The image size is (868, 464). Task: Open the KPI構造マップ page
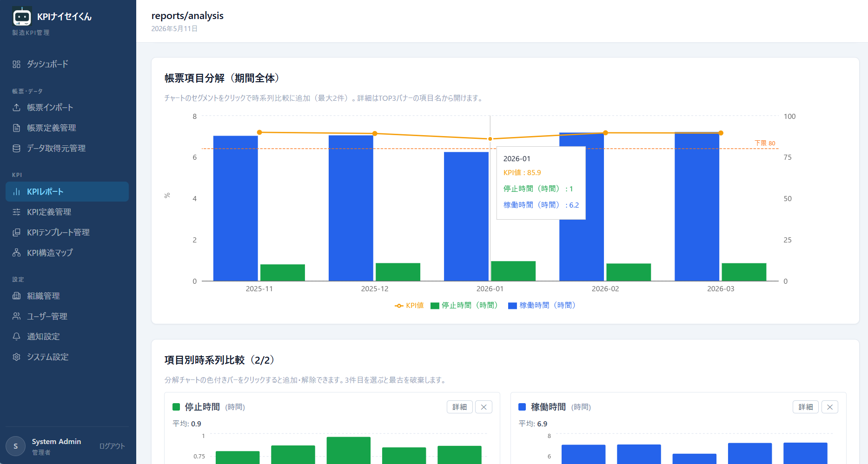(x=67, y=253)
